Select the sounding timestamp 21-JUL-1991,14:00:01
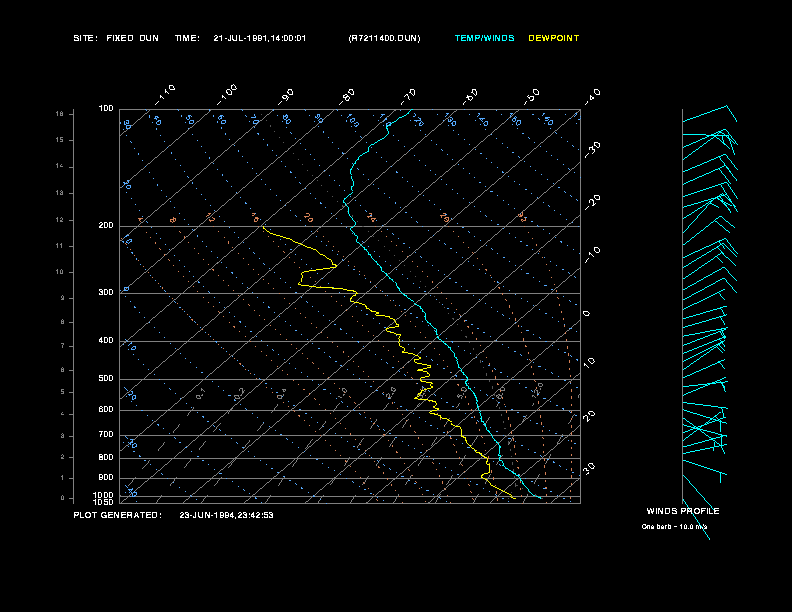The width and height of the screenshot is (792, 612). coord(260,38)
